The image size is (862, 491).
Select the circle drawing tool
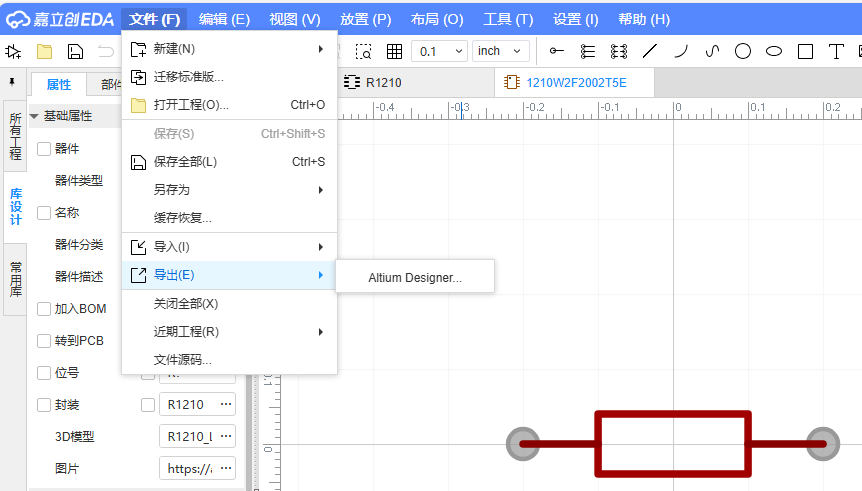pyautogui.click(x=743, y=51)
